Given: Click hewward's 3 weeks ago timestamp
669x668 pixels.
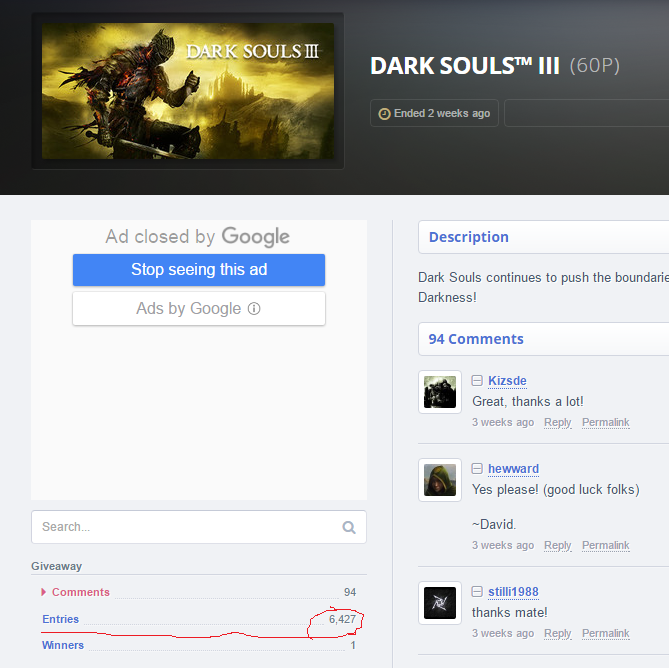Looking at the screenshot, I should pyautogui.click(x=503, y=546).
